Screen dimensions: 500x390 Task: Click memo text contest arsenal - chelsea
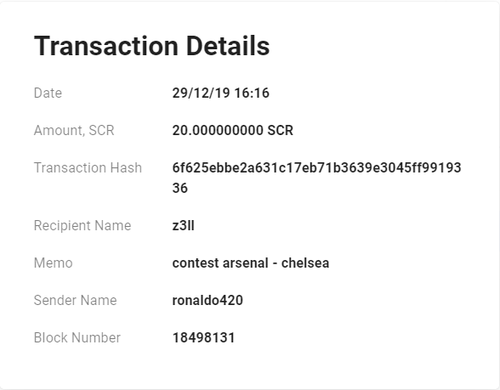[x=251, y=263]
